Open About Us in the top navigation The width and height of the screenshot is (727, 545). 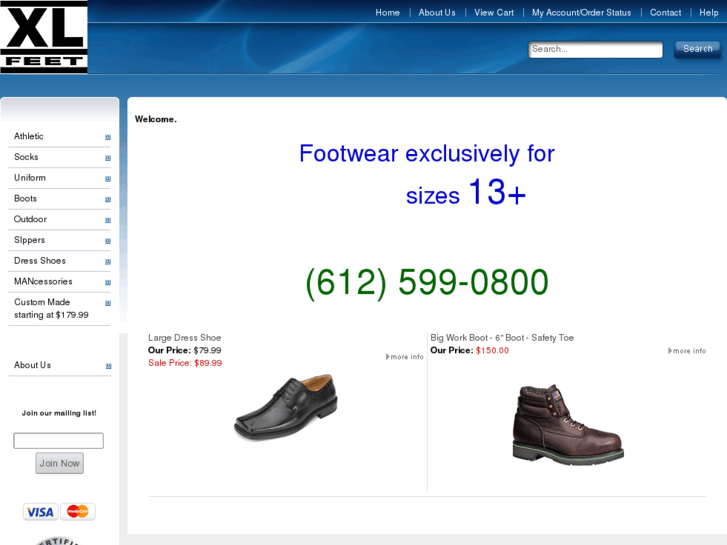click(437, 13)
